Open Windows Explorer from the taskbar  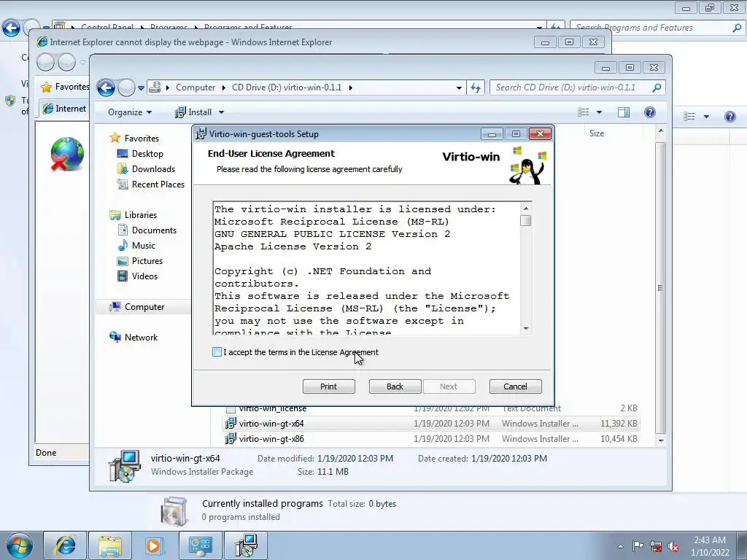110,545
